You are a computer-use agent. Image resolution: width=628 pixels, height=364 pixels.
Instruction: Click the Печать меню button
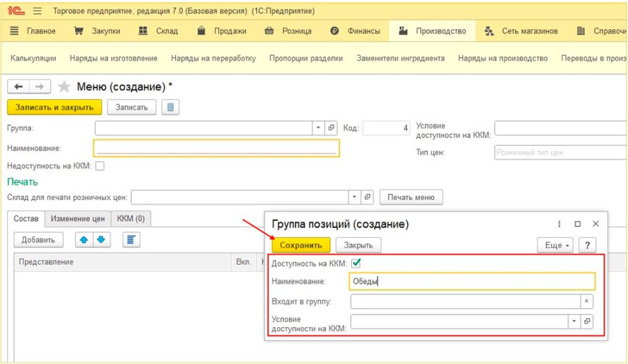click(411, 197)
